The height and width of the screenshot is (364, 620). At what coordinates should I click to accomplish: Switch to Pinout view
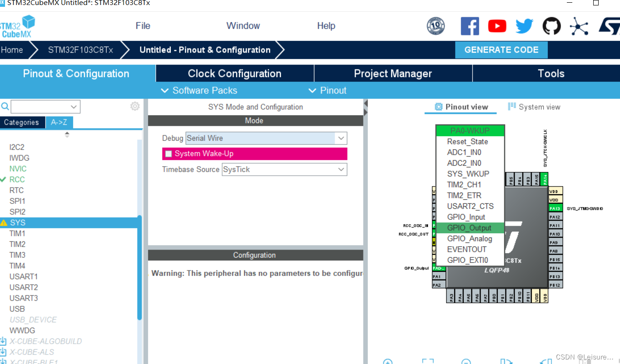(461, 107)
